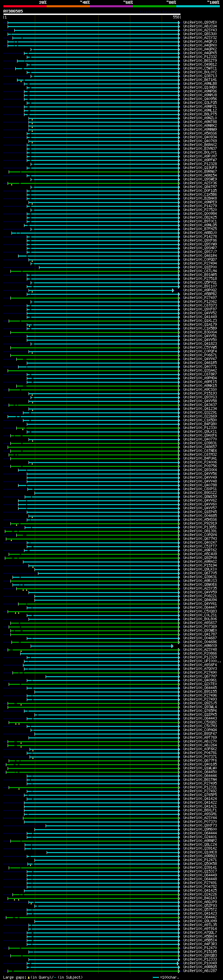Select the AV386585 query sequence title

coord(13,11)
